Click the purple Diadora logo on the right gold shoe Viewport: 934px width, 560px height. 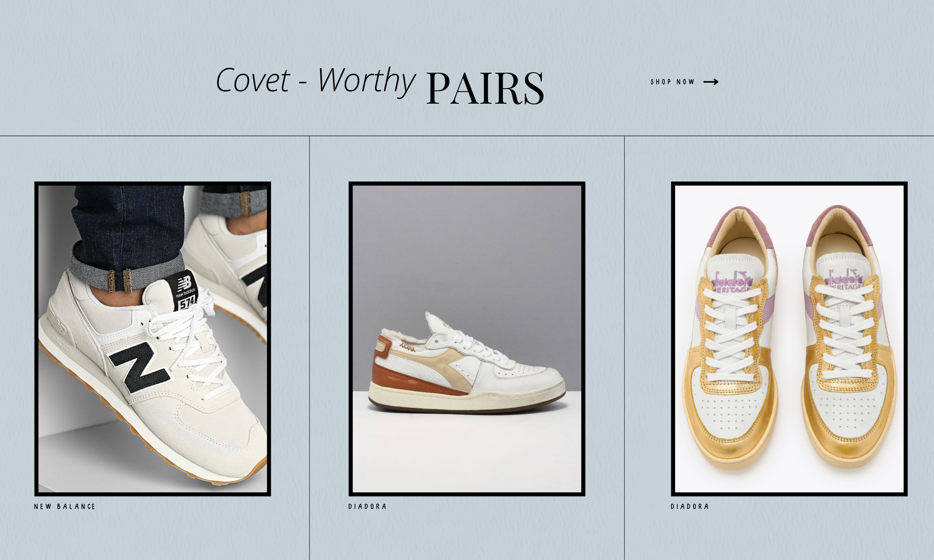click(843, 280)
